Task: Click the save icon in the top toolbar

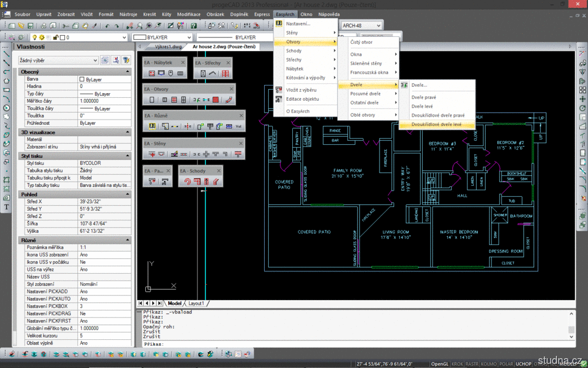Action: pyautogui.click(x=30, y=26)
